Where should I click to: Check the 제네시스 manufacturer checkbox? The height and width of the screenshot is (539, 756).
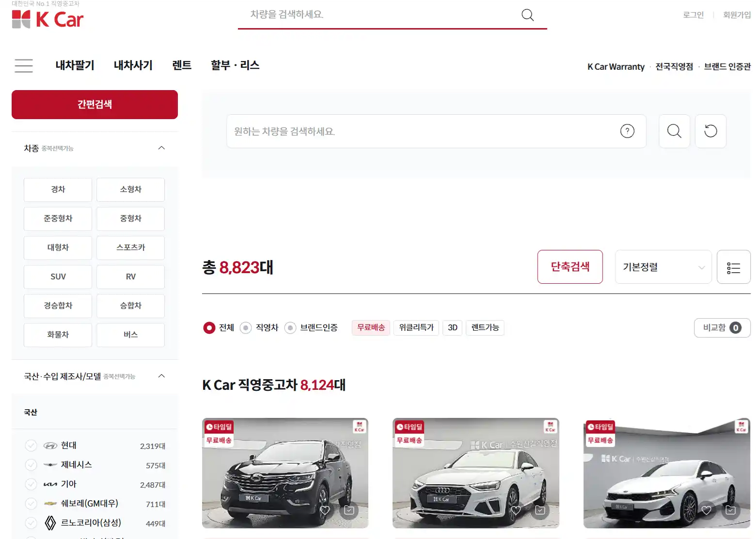(x=31, y=465)
